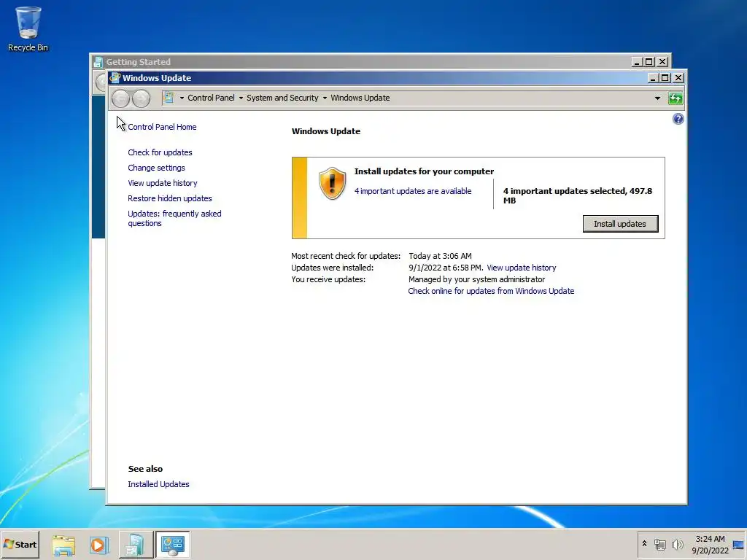Viewport: 747px width, 560px height.
Task: Open Updates frequently asked questions link
Action: pyautogui.click(x=174, y=218)
